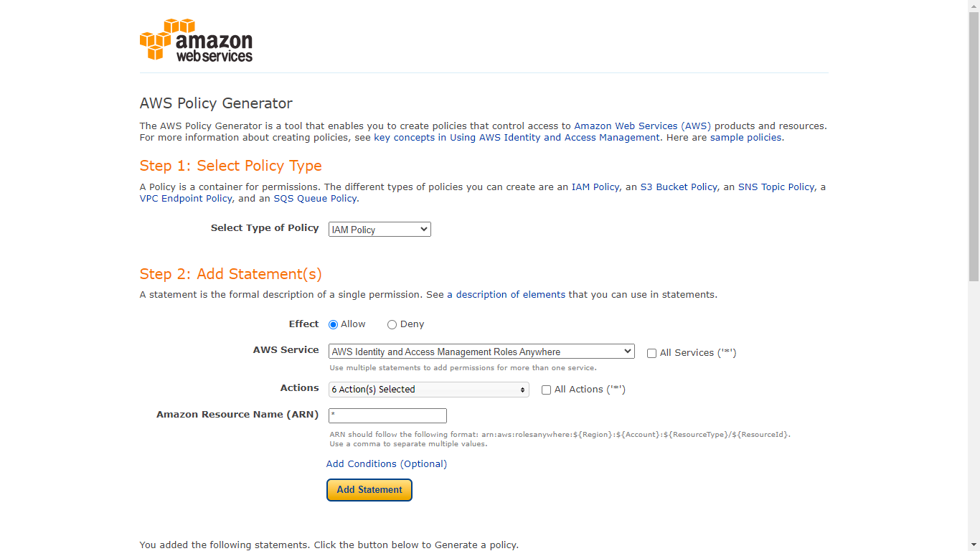Click the Amazon Resource Name input field
The image size is (980, 551).
point(387,415)
